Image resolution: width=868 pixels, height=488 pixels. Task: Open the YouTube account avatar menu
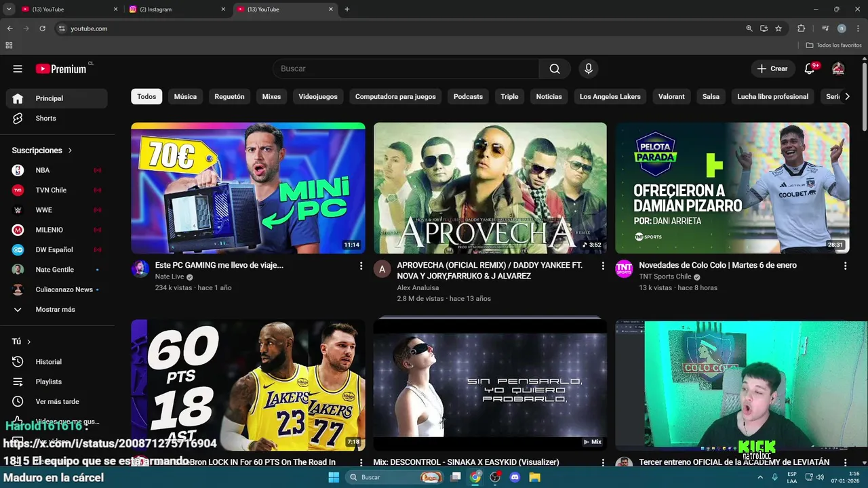coord(838,68)
